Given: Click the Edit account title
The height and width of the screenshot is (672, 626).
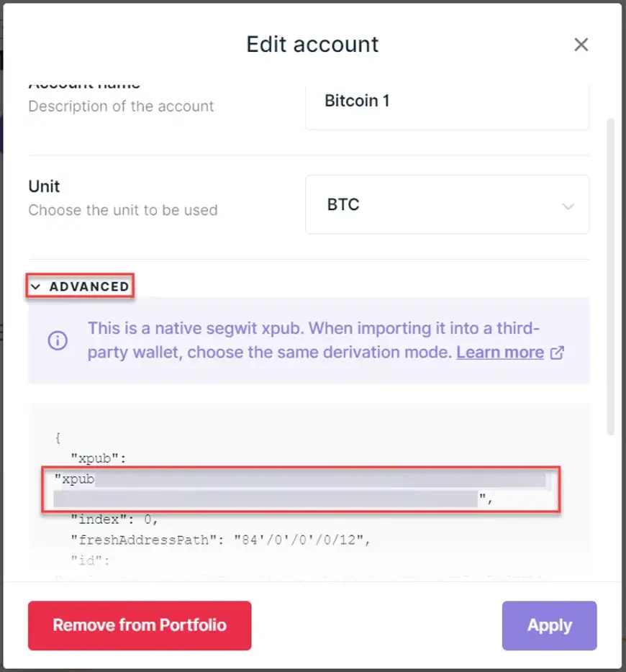Looking at the screenshot, I should click(x=312, y=45).
